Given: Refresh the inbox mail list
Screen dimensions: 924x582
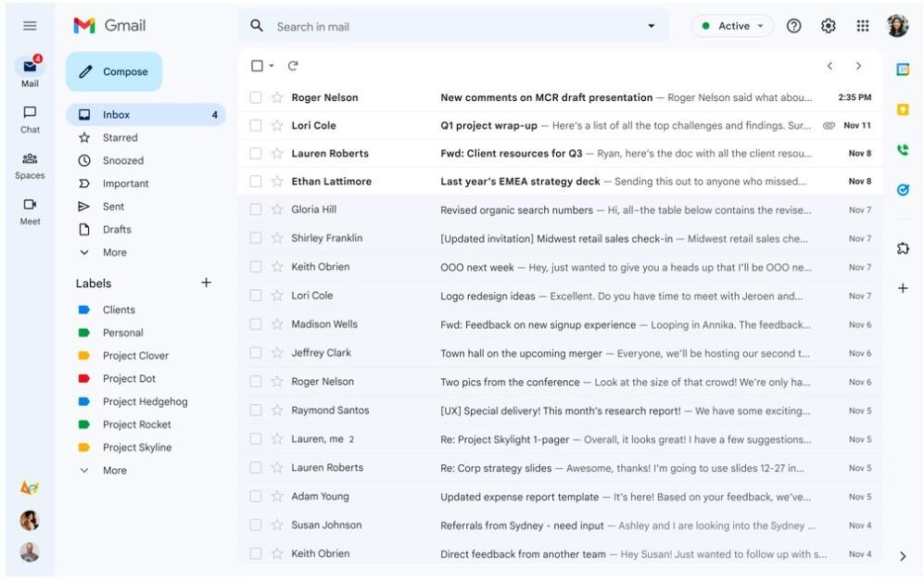Looking at the screenshot, I should click(x=293, y=66).
